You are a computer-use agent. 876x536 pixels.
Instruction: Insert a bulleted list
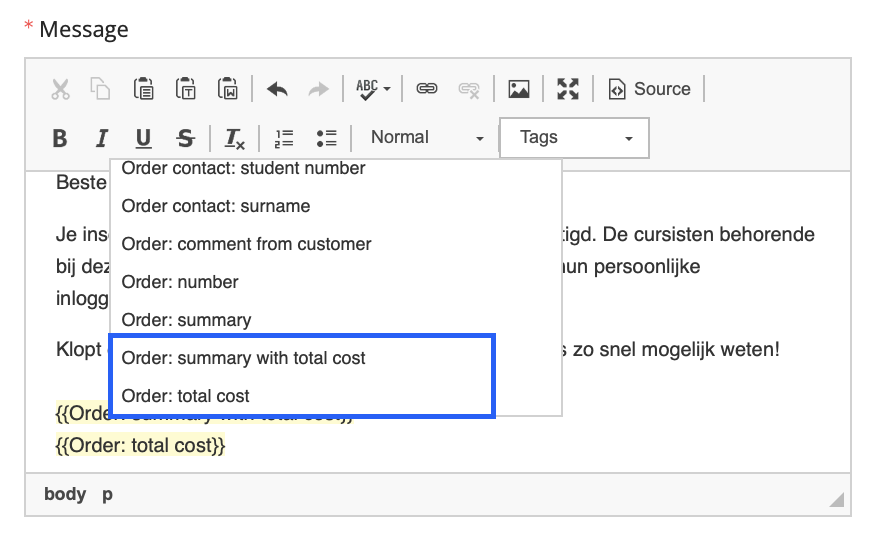pyautogui.click(x=326, y=138)
